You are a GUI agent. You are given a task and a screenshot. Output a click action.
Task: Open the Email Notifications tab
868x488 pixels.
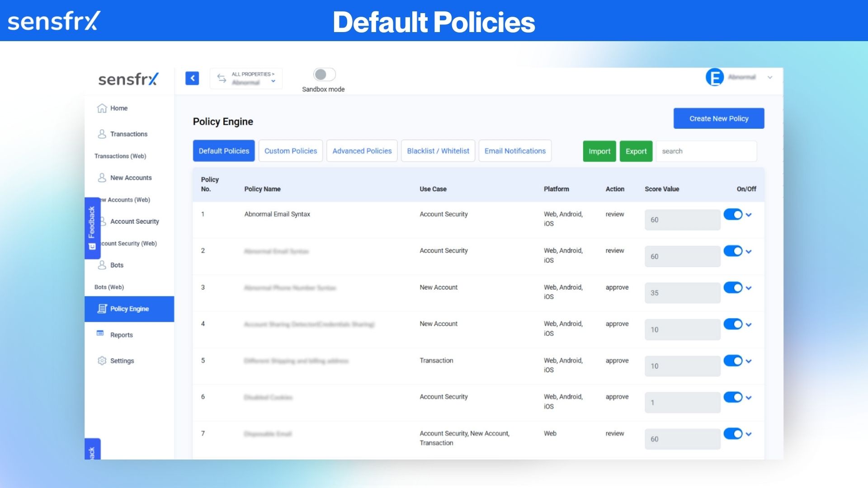coord(514,151)
